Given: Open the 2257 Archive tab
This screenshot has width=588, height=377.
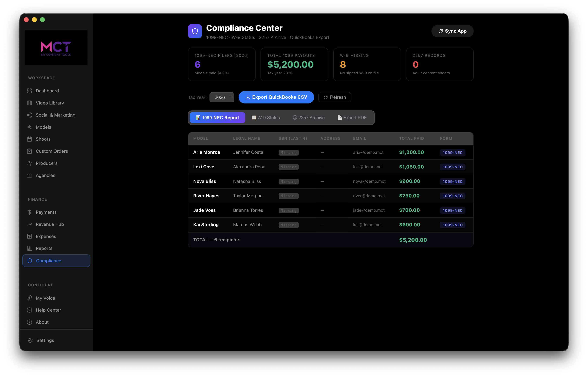Looking at the screenshot, I should tap(308, 117).
